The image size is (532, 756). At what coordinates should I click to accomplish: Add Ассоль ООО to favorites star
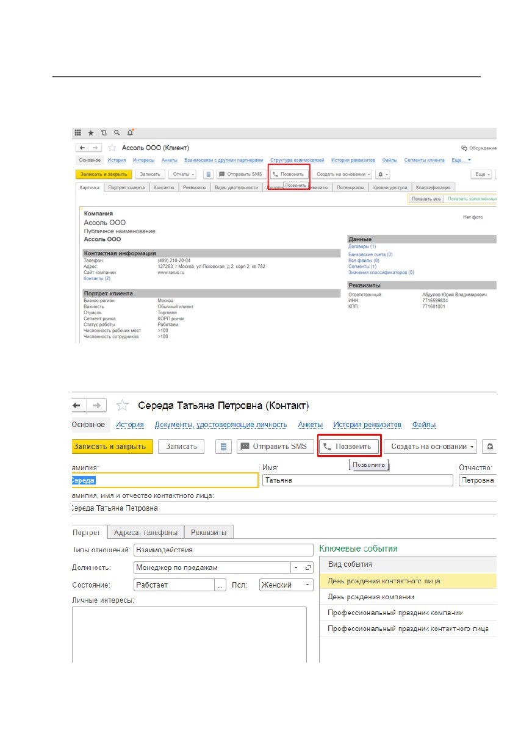112,148
